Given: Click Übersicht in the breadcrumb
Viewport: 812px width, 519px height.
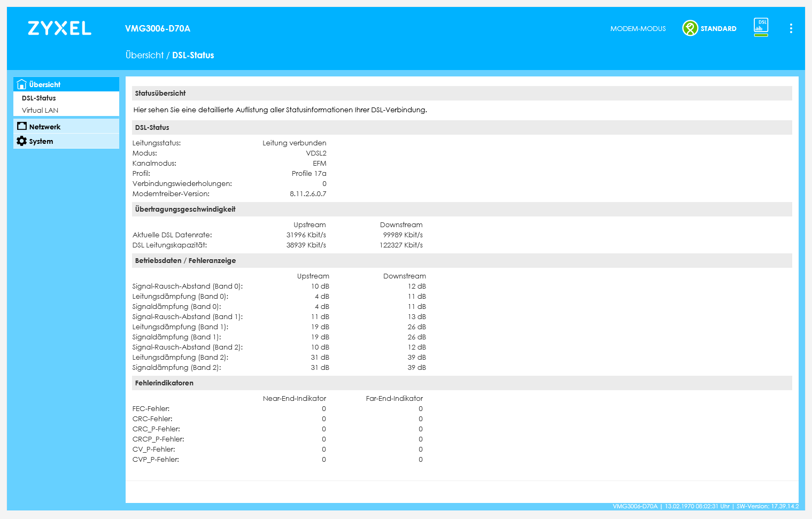Looking at the screenshot, I should [144, 55].
